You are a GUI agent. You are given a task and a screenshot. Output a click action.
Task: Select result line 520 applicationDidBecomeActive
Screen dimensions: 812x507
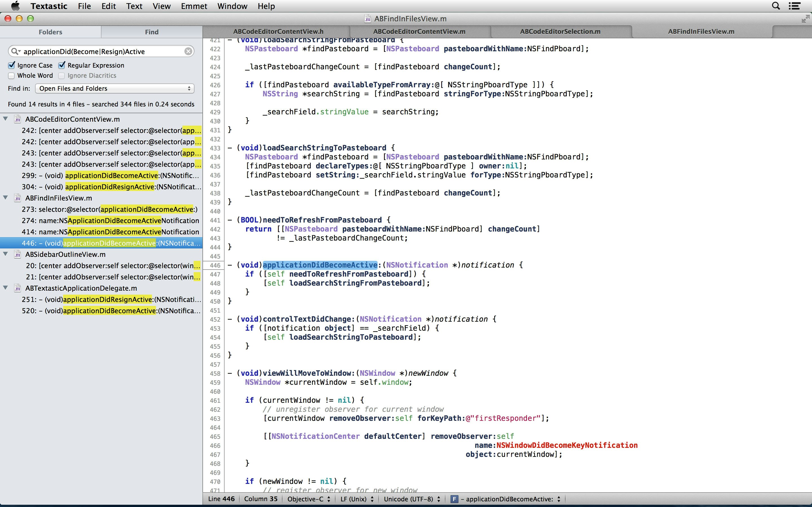coord(111,311)
